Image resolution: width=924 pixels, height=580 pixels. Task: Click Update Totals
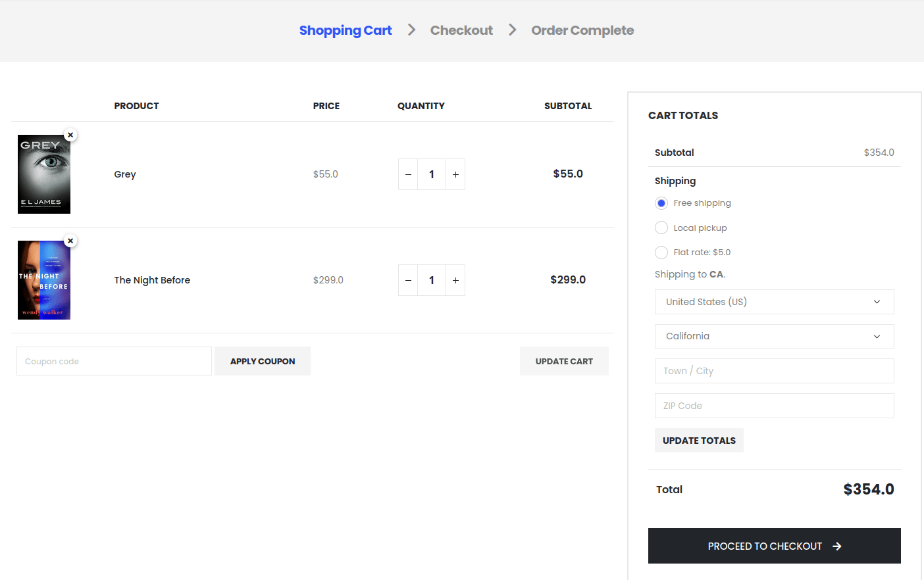click(699, 440)
